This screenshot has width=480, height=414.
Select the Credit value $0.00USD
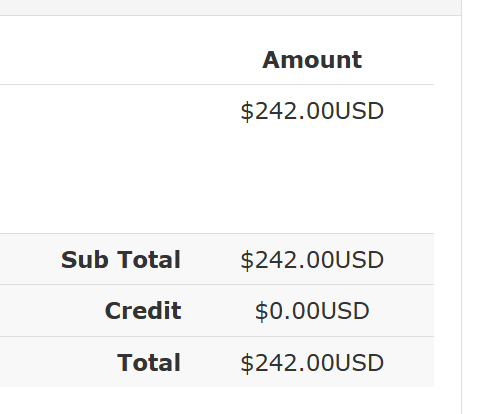tap(312, 311)
